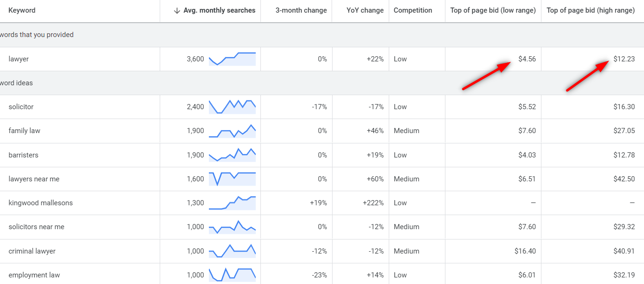Image resolution: width=644 pixels, height=284 pixels.
Task: Click the barristers trend sparkline
Action: 232,155
